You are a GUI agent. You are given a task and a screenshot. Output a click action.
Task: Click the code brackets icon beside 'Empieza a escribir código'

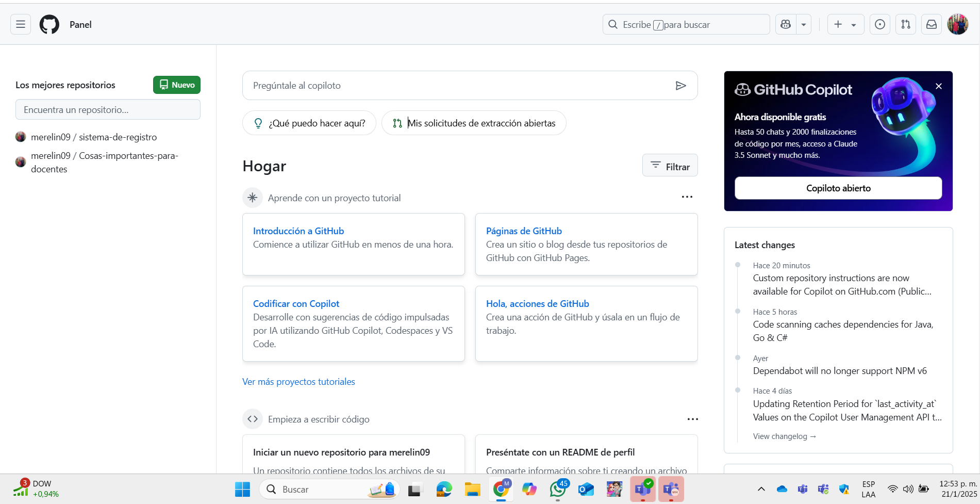pos(253,419)
